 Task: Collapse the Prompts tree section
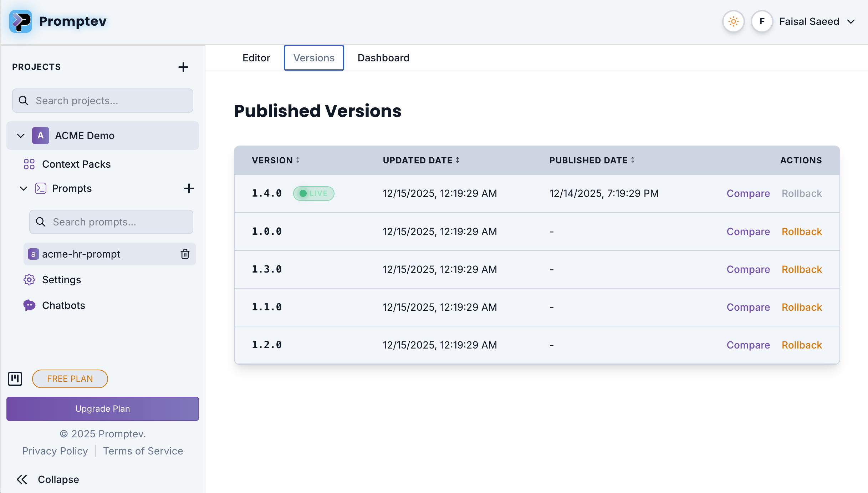click(24, 188)
